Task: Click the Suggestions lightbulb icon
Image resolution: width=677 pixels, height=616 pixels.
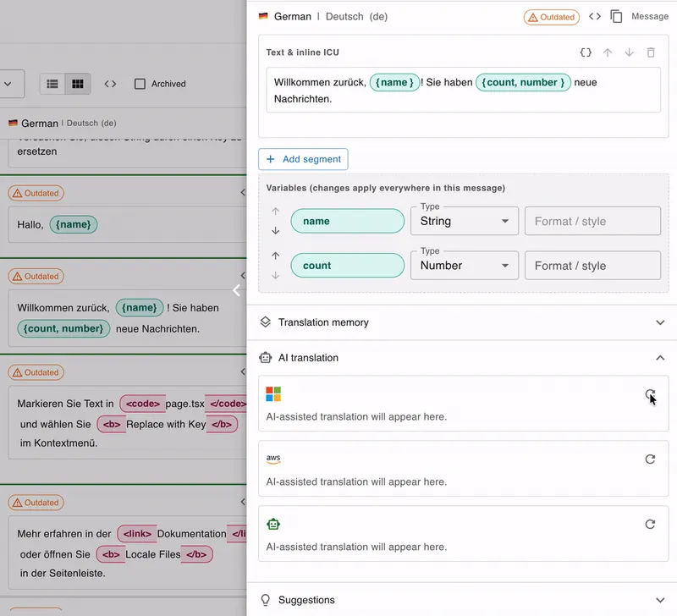Action: [266, 600]
